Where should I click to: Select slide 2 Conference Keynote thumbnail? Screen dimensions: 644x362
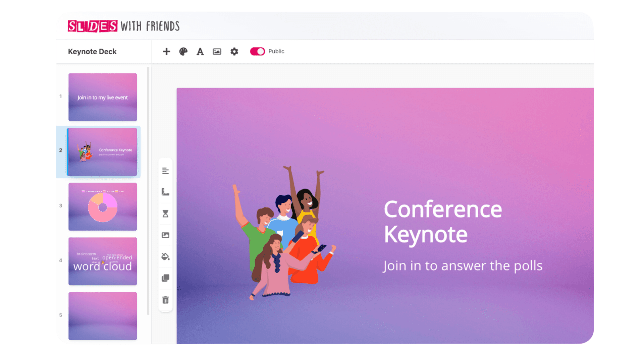pyautogui.click(x=103, y=152)
